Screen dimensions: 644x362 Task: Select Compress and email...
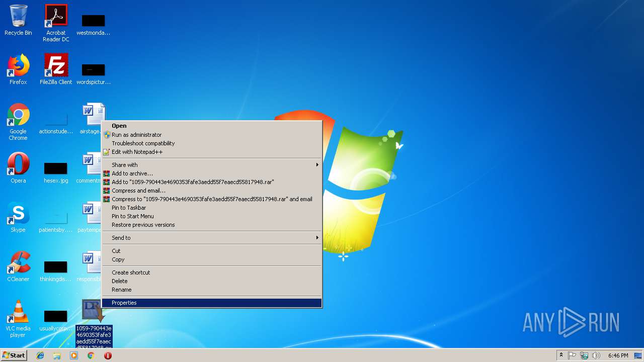coord(212,191)
